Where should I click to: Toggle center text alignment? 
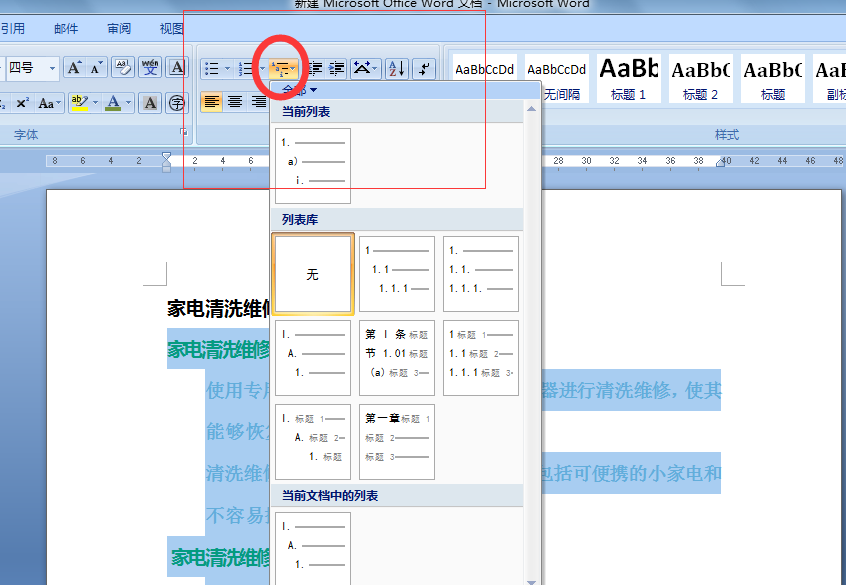click(x=234, y=101)
